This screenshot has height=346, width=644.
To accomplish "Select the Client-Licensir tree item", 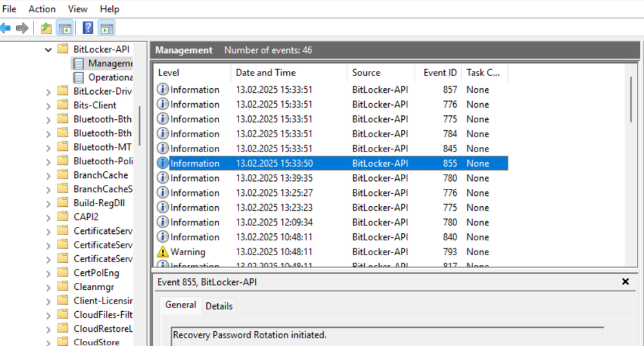I will [102, 301].
